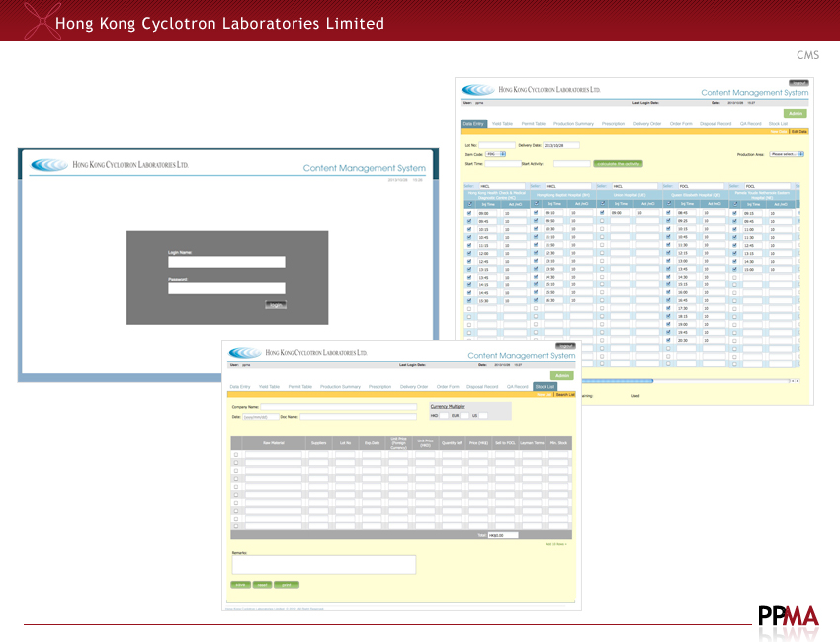Uncheck the 08:45 row in Queen Elizabeth column
The image size is (840, 642).
click(x=669, y=213)
